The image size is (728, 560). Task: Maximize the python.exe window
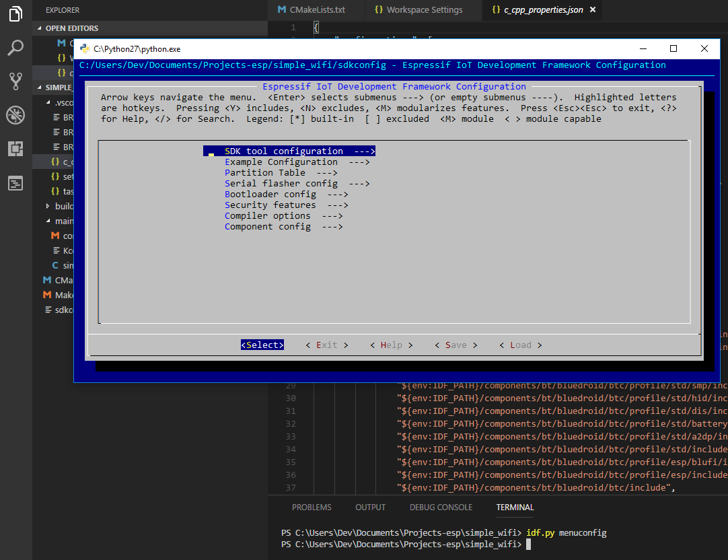(674, 48)
